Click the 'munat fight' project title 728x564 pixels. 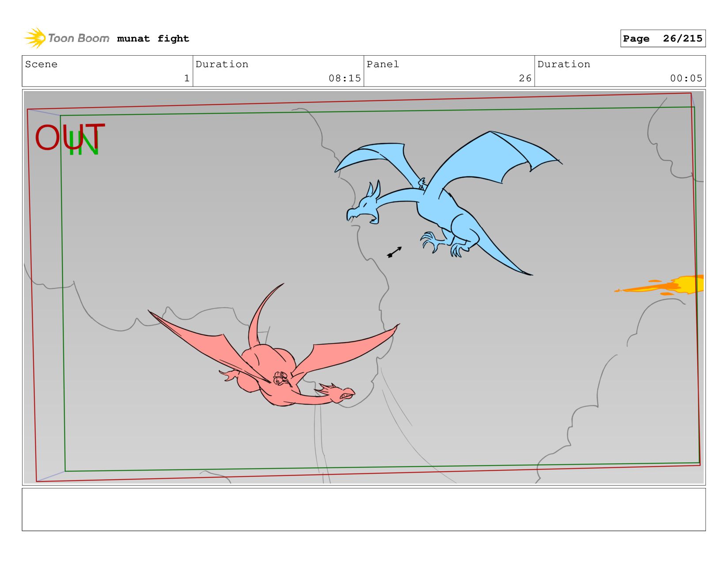(x=153, y=38)
